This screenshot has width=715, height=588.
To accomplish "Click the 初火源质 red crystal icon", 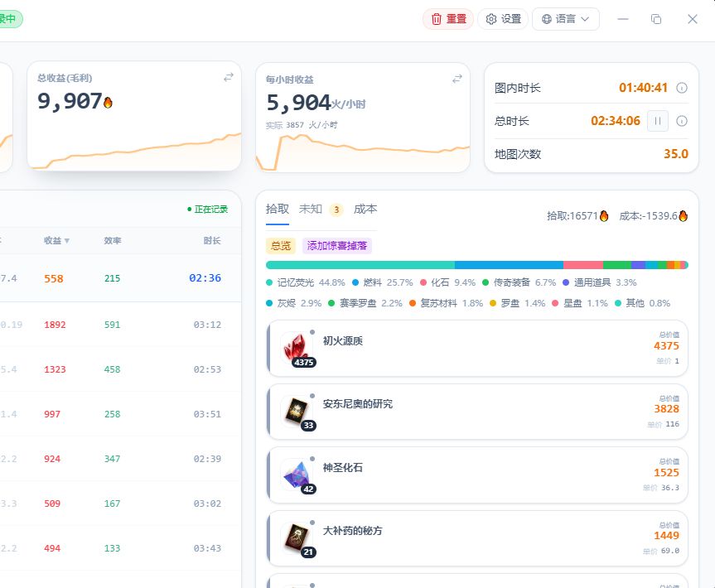I will coord(297,348).
